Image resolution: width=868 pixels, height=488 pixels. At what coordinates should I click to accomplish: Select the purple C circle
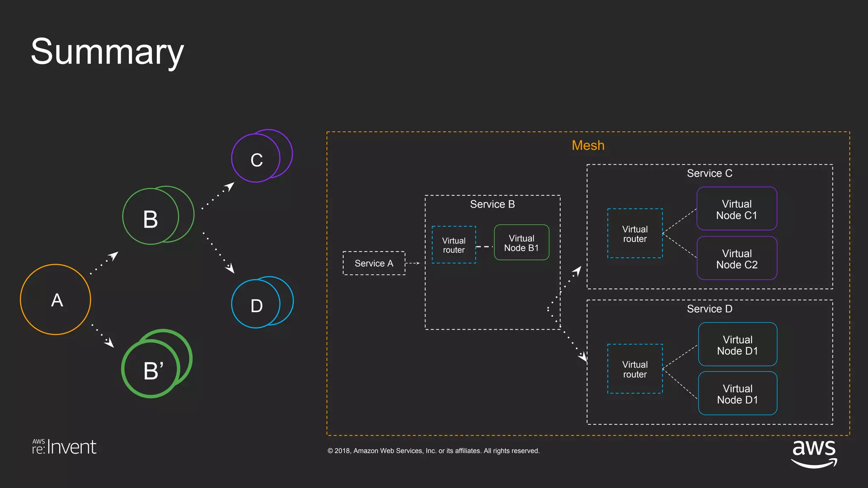[256, 158]
